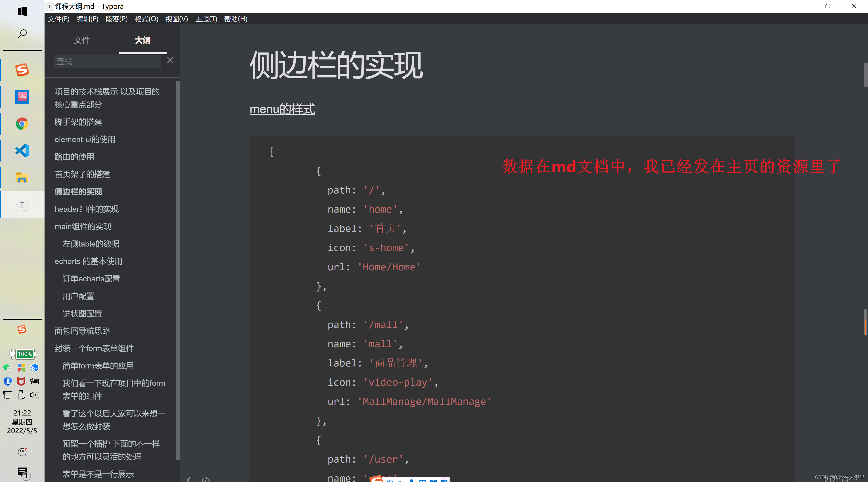Open the taskbar search magnifier
Screen dimensions: 868x482
click(x=22, y=34)
